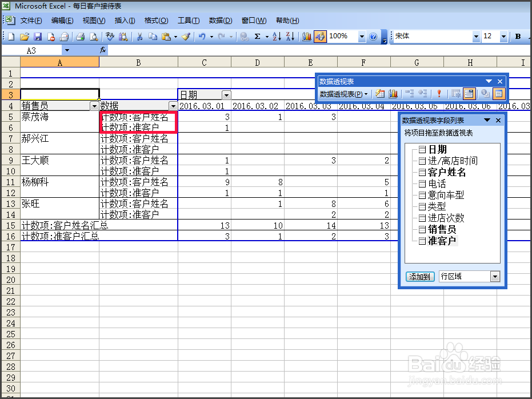
Task: Click the 添加到 button
Action: 420,277
